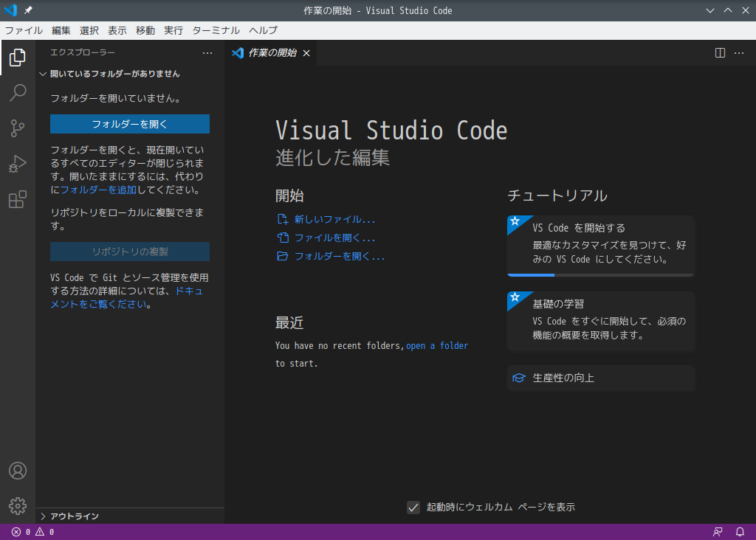Click the 新しいファイル... link

click(x=326, y=220)
